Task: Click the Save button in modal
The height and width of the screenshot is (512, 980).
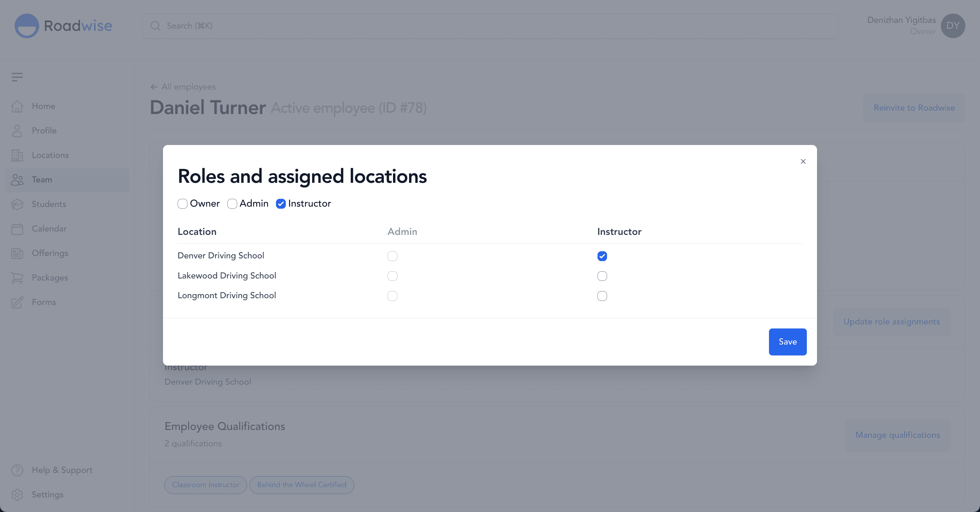Action: click(787, 341)
